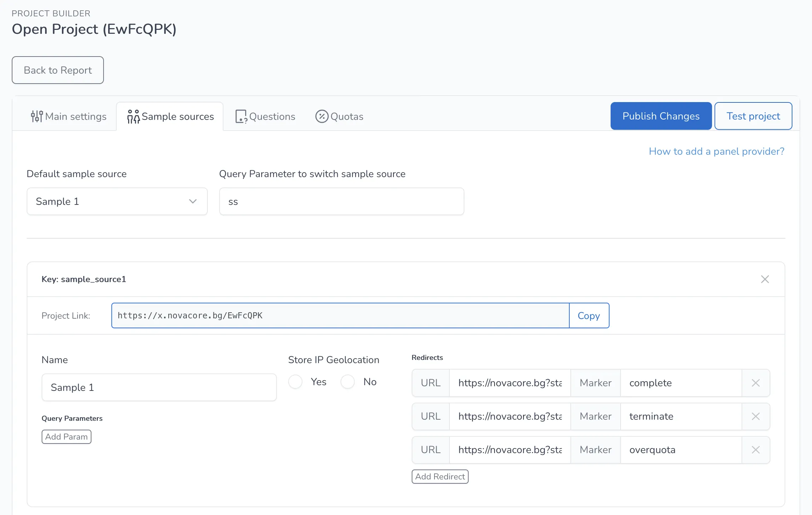This screenshot has height=515, width=812.
Task: Click the Publish Changes button
Action: tap(661, 116)
